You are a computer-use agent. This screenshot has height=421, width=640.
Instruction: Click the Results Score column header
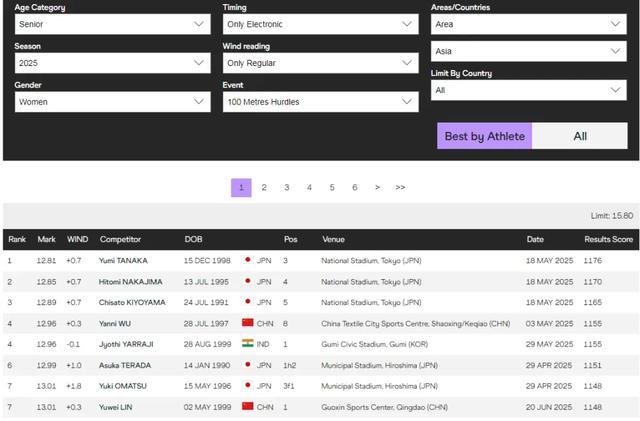click(x=608, y=240)
